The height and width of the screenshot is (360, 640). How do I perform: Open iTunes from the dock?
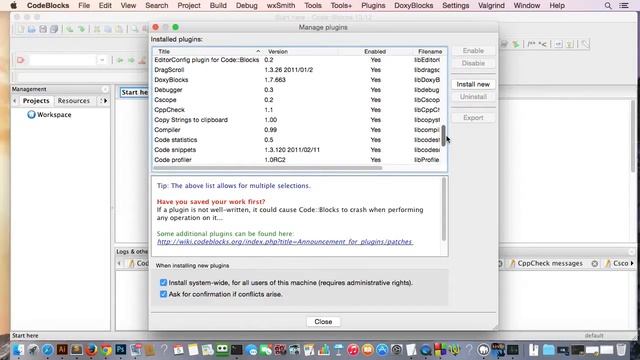(x=353, y=350)
